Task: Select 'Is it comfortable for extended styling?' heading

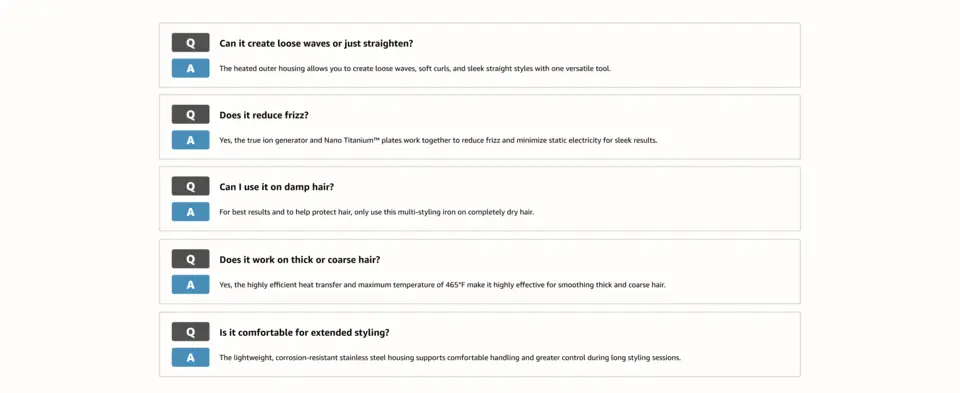Action: (x=304, y=332)
